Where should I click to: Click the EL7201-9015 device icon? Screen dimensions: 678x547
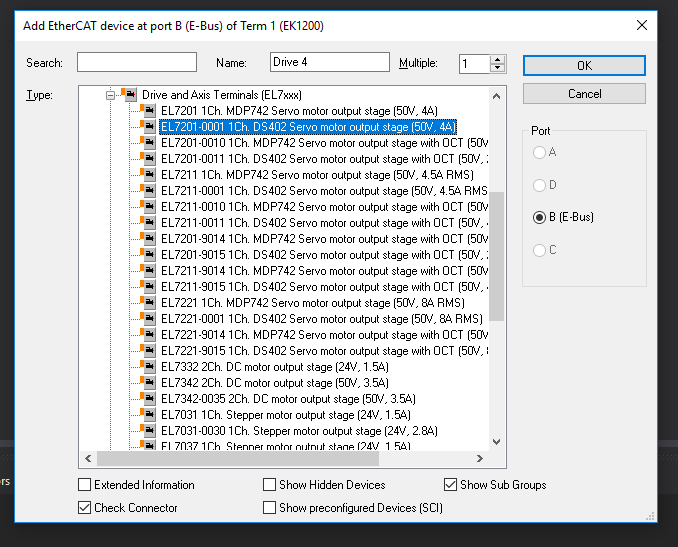pyautogui.click(x=148, y=255)
